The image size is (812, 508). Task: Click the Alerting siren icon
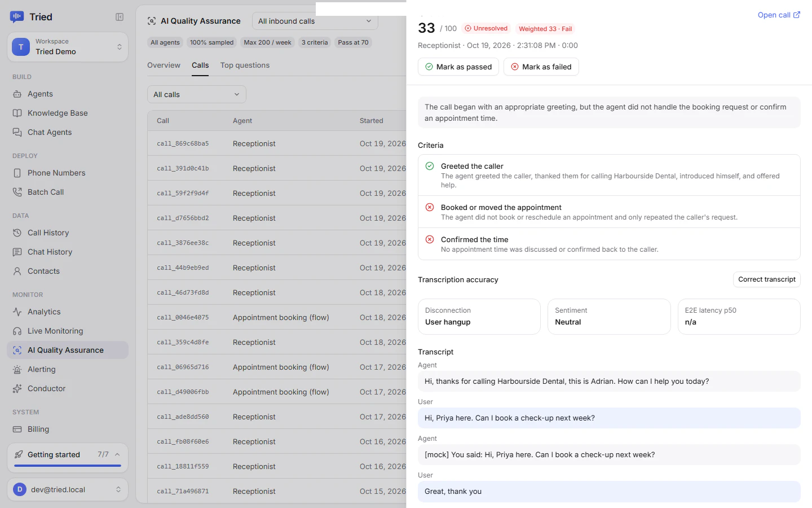(x=17, y=370)
